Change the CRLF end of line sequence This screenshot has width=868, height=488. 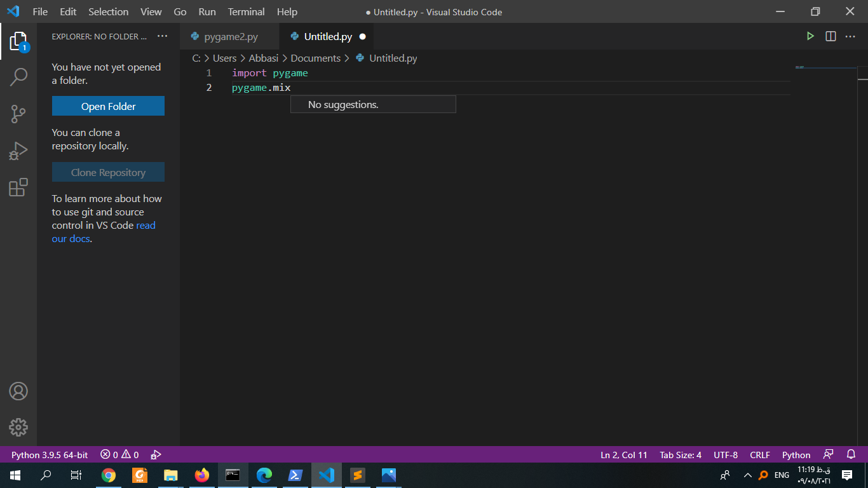coord(760,455)
